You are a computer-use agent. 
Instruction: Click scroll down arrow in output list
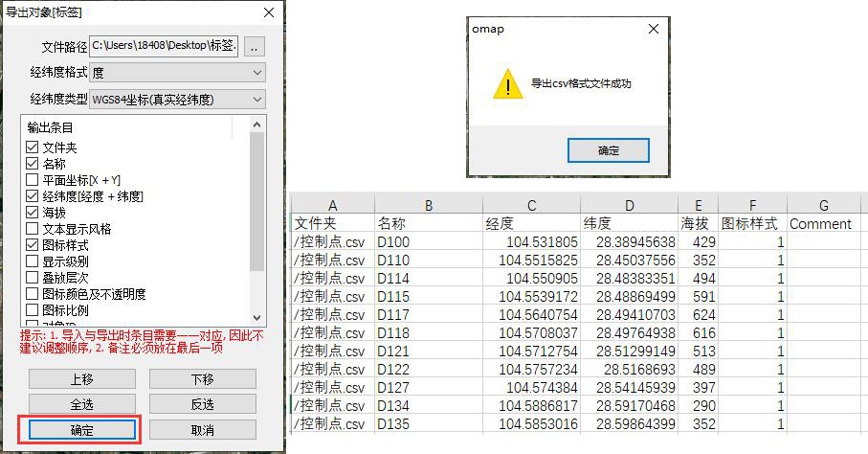tap(256, 317)
